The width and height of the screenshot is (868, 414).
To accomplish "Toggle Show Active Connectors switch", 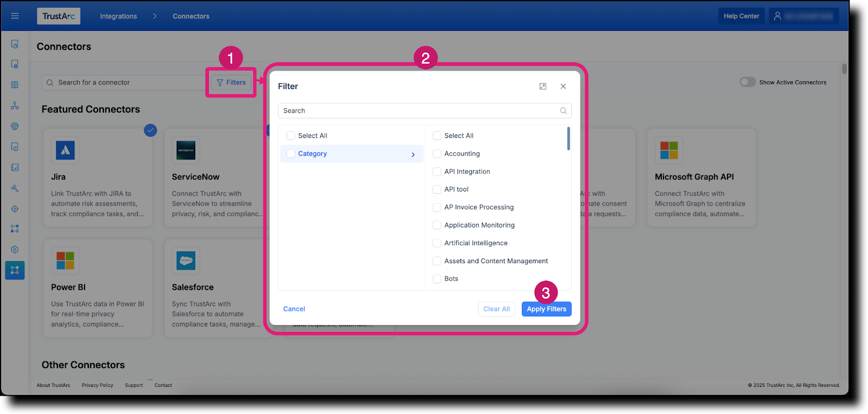I will (x=748, y=82).
